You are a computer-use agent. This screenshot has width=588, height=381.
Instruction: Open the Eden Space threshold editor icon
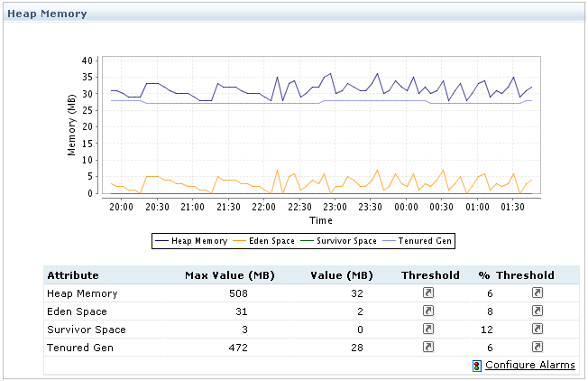[x=430, y=311]
